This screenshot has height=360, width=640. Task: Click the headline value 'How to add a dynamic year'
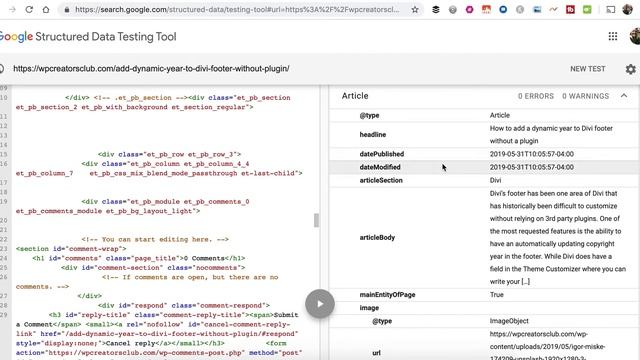551,134
